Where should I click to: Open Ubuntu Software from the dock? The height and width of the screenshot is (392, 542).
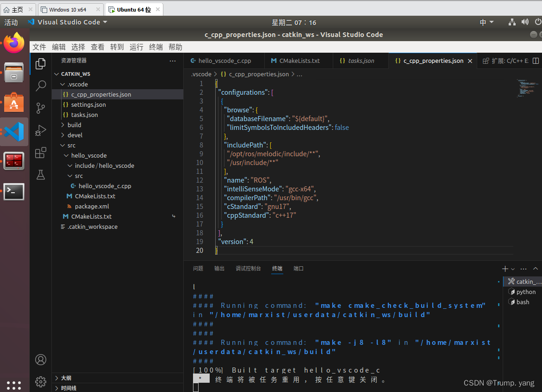point(14,102)
